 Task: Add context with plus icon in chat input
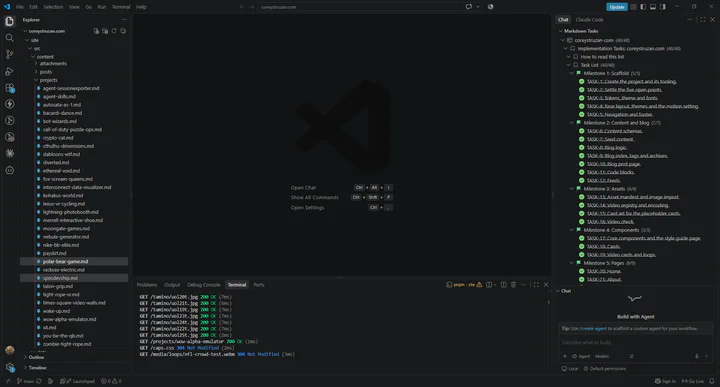click(565, 356)
